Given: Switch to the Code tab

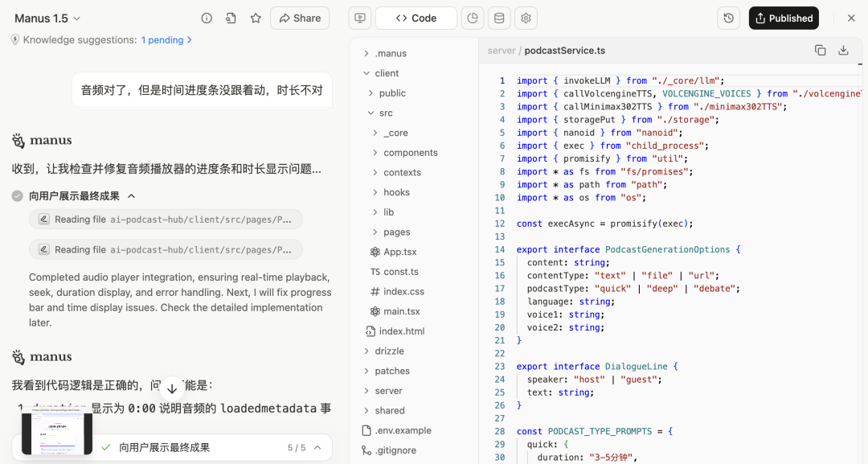Looking at the screenshot, I should coord(416,18).
